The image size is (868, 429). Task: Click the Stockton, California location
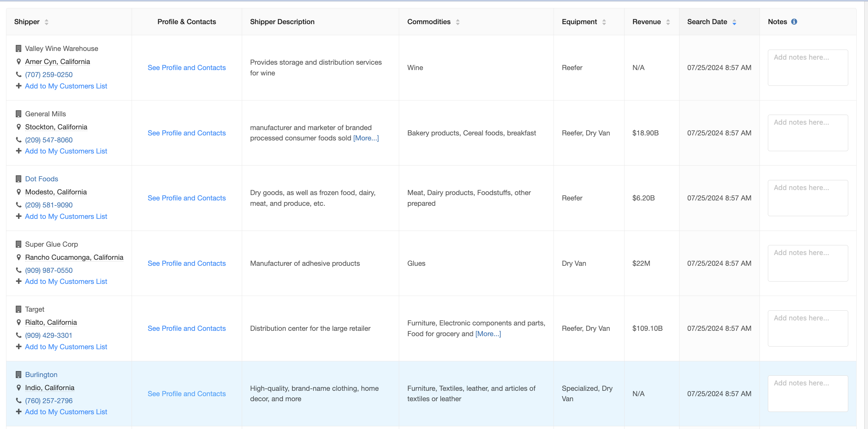tap(56, 127)
